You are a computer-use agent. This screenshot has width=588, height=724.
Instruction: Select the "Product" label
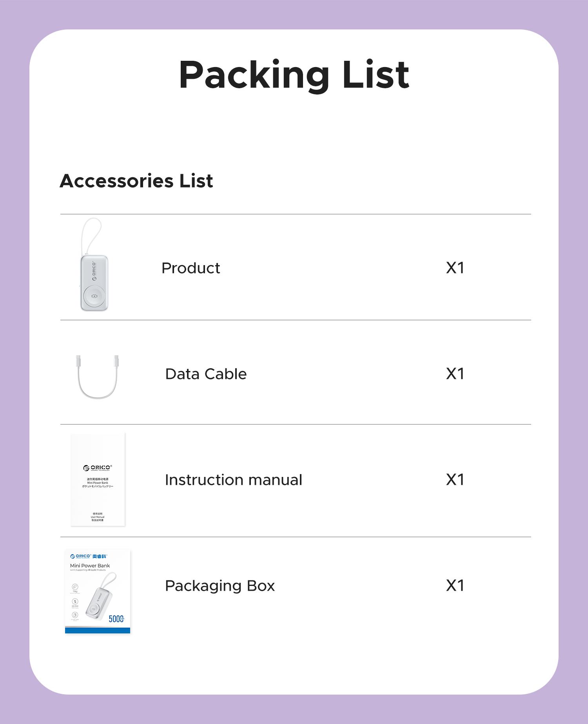pos(191,268)
